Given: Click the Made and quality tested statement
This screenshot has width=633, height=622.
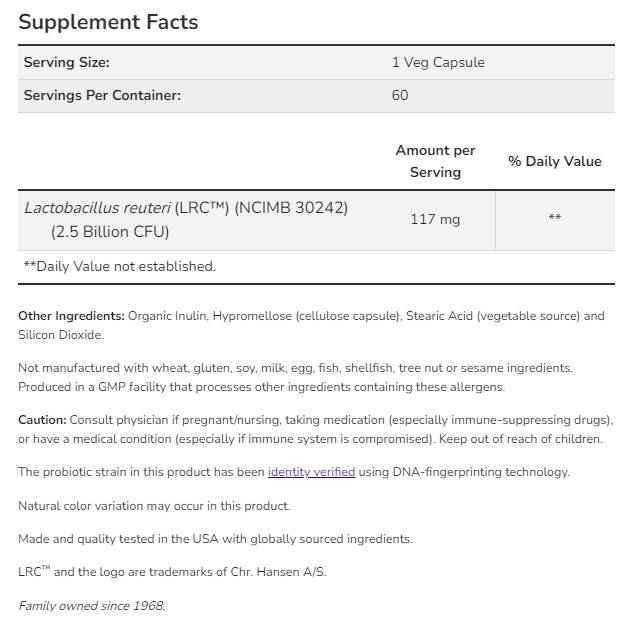Looking at the screenshot, I should click(x=214, y=539).
